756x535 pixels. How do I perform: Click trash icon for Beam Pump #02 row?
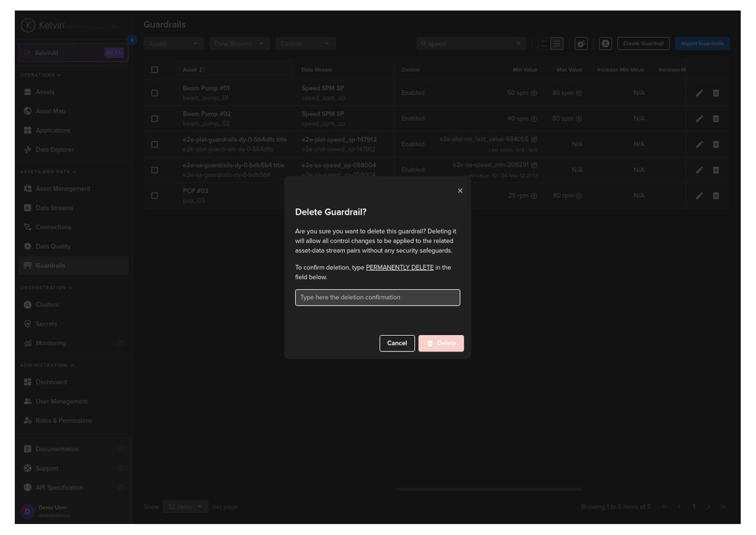pos(716,119)
